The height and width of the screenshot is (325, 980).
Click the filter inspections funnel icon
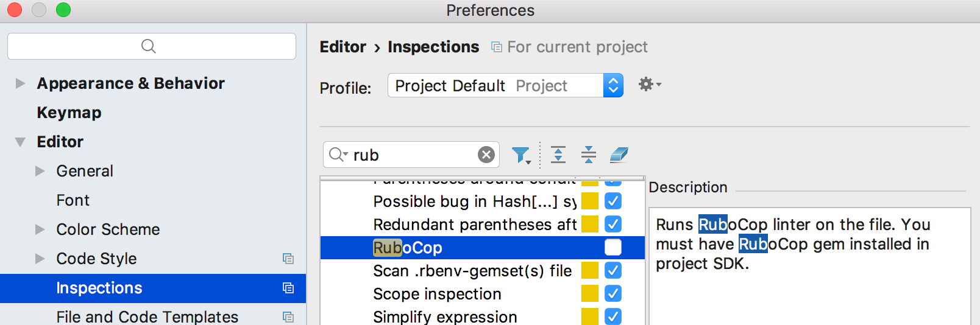(520, 155)
